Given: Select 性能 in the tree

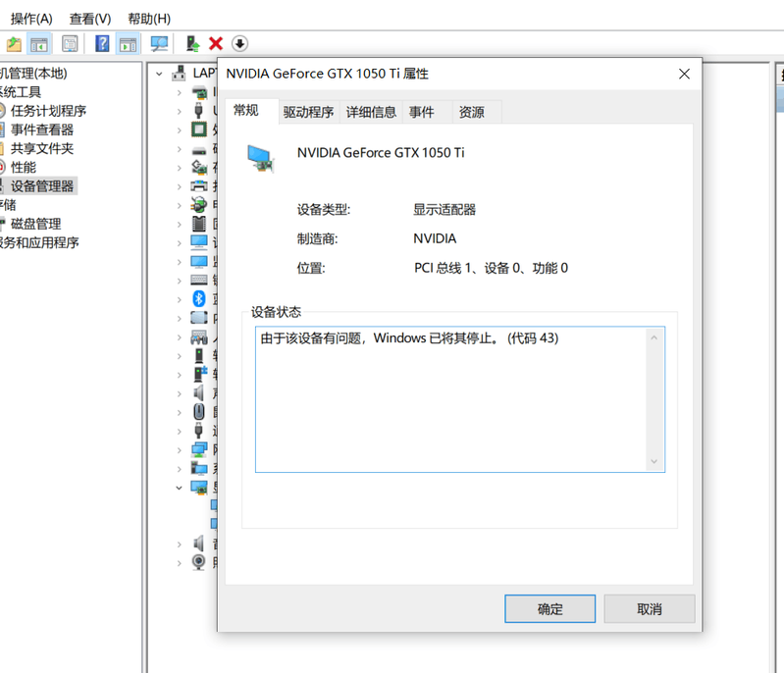Looking at the screenshot, I should point(24,167).
